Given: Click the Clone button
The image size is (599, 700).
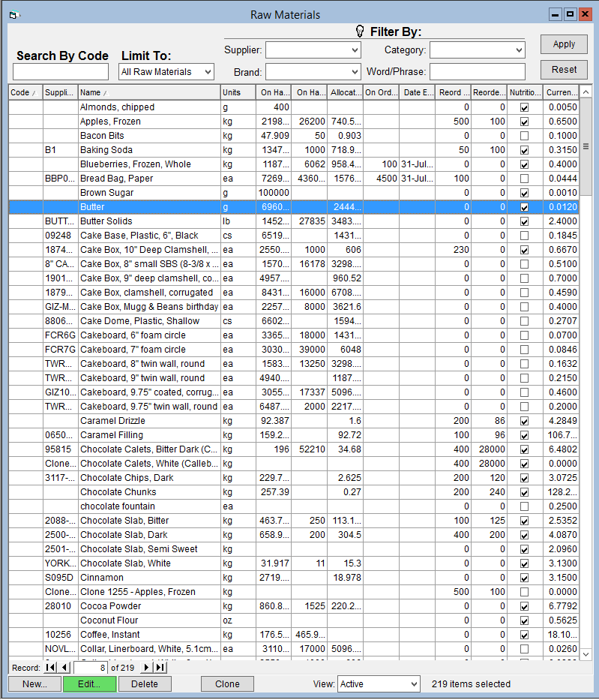Looking at the screenshot, I should 227,684.
